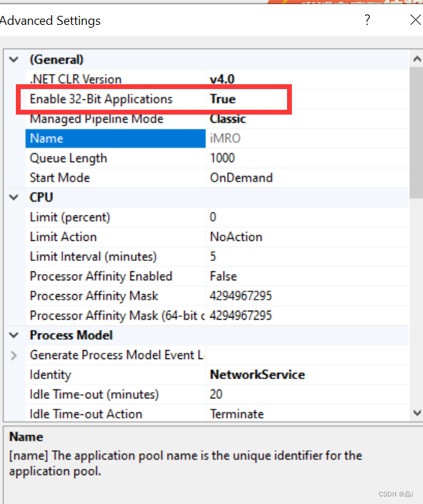Click the OnDemand Start Mode value

[x=241, y=177]
